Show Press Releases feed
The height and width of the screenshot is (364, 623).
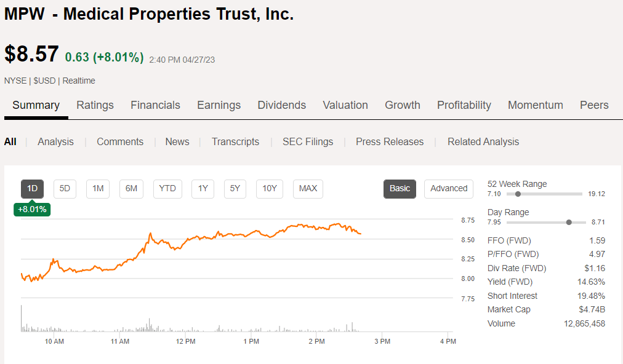(x=390, y=141)
